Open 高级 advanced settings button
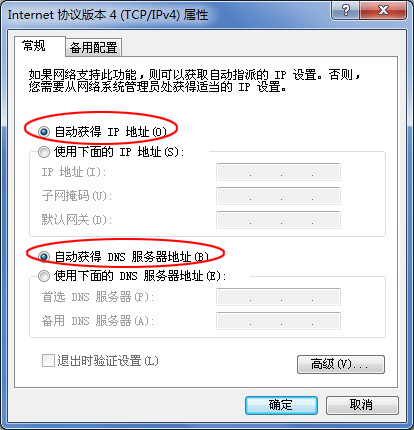This screenshot has height=430, width=414. [x=341, y=364]
